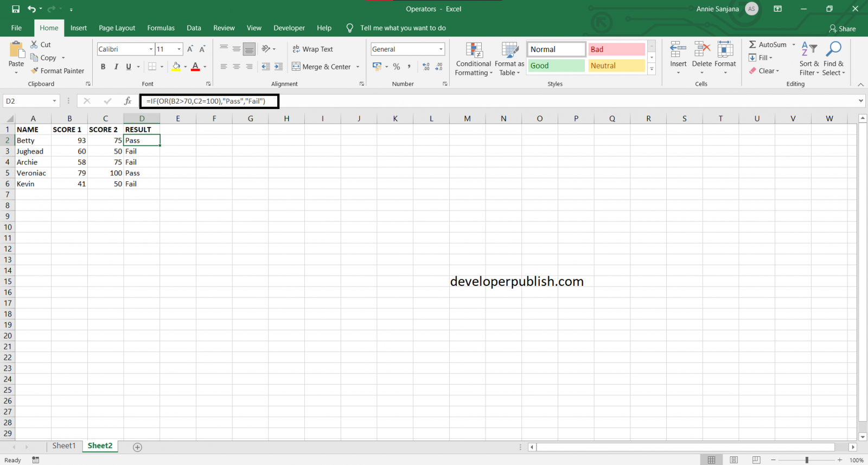Click the Delete cells icon
868x465 pixels.
702,50
